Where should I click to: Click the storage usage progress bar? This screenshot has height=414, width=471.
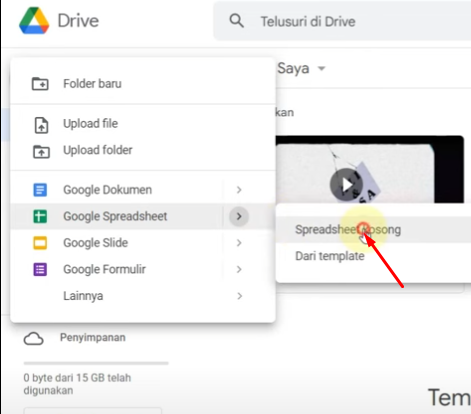point(96,363)
